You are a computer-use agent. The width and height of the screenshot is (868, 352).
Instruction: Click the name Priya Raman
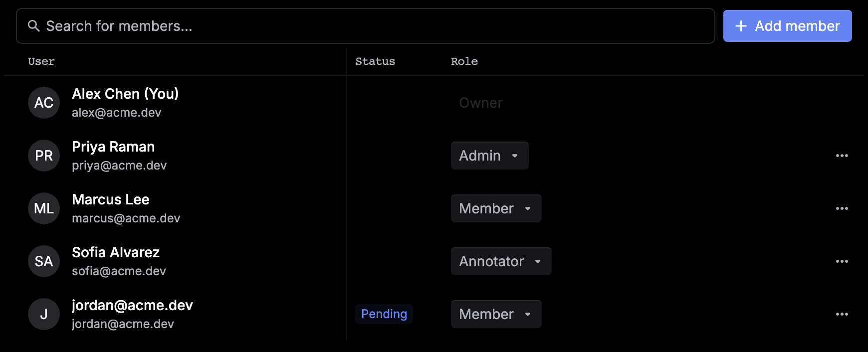[113, 147]
